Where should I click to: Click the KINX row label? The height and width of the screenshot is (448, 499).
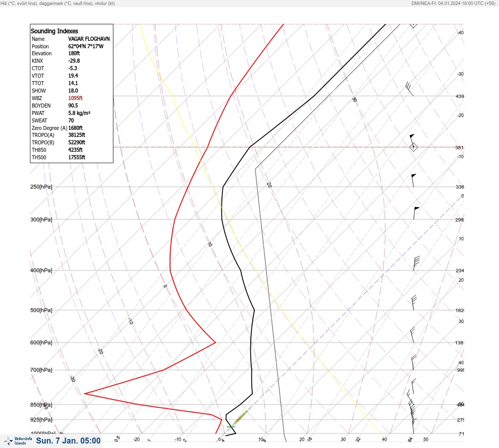[37, 61]
